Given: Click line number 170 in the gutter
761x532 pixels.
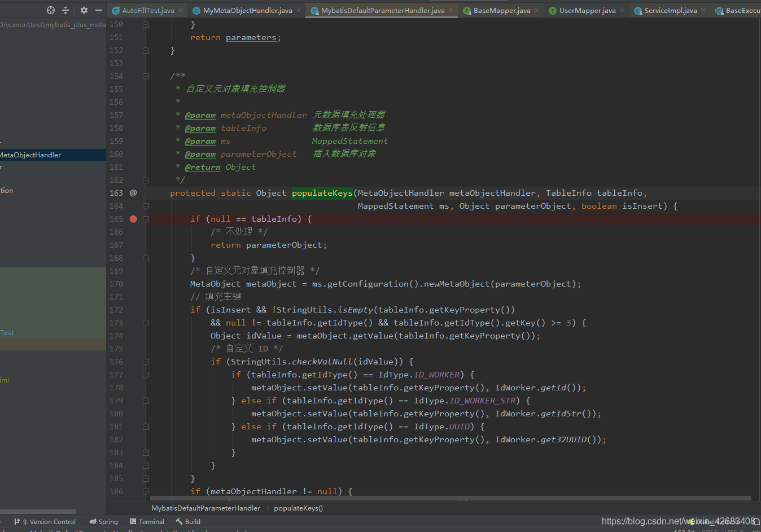Looking at the screenshot, I should coord(116,284).
